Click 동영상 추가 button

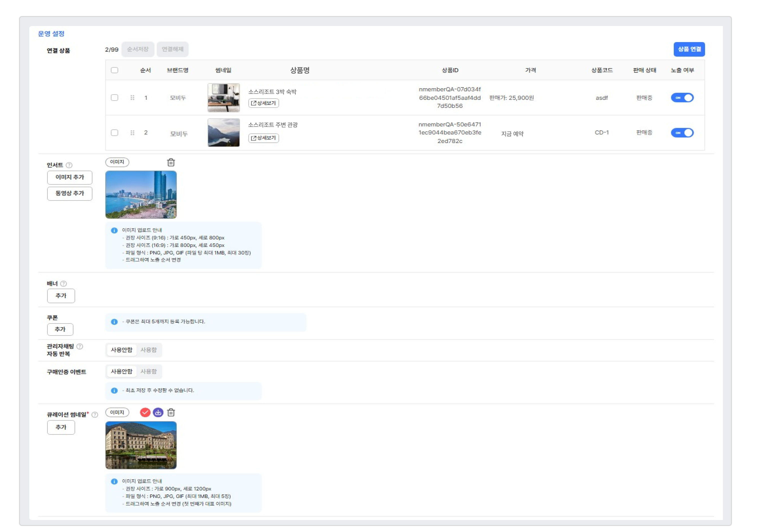pyautogui.click(x=69, y=193)
